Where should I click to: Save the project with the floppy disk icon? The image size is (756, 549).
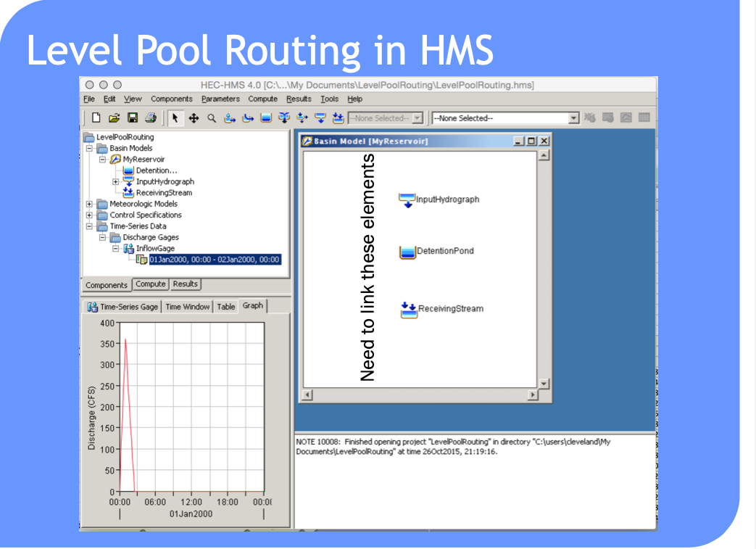click(133, 117)
